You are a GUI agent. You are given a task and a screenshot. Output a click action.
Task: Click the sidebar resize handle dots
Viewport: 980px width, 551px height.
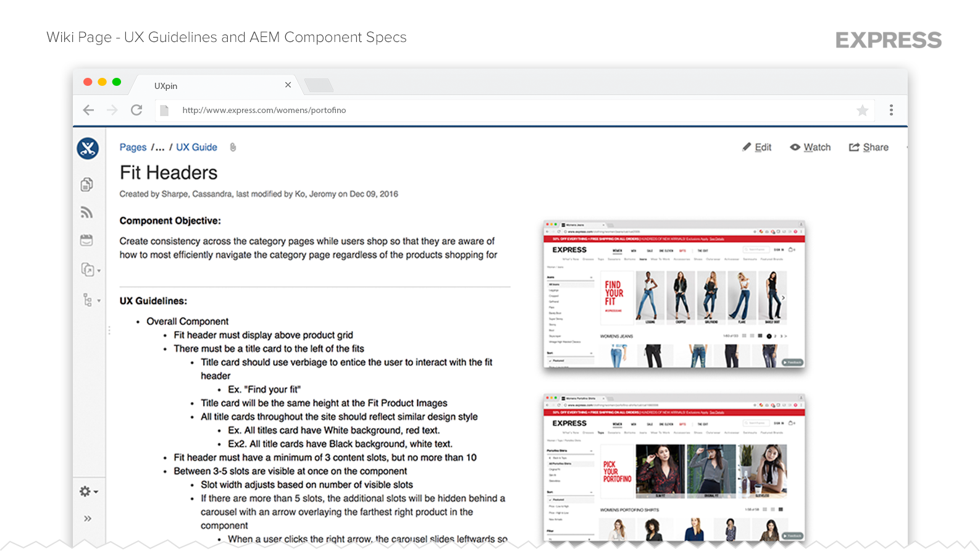click(109, 330)
